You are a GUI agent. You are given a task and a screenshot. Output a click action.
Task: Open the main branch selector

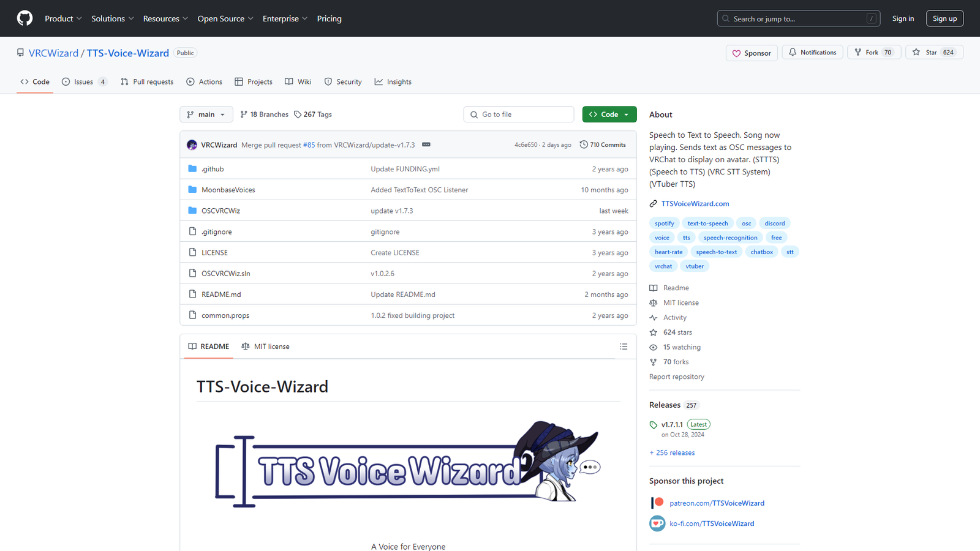point(206,114)
